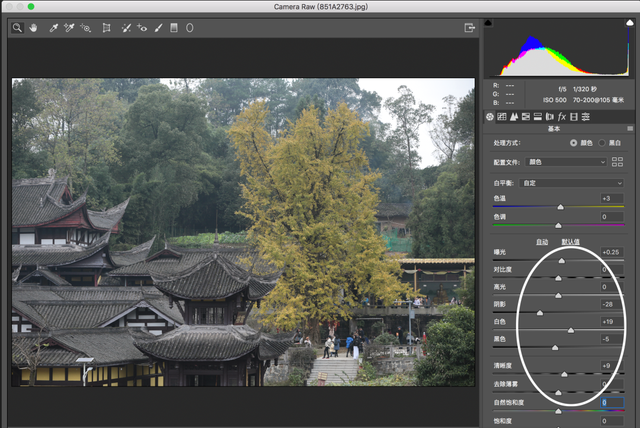Select the Spot Removal tool
Image resolution: width=640 pixels, height=428 pixels.
[x=126, y=28]
